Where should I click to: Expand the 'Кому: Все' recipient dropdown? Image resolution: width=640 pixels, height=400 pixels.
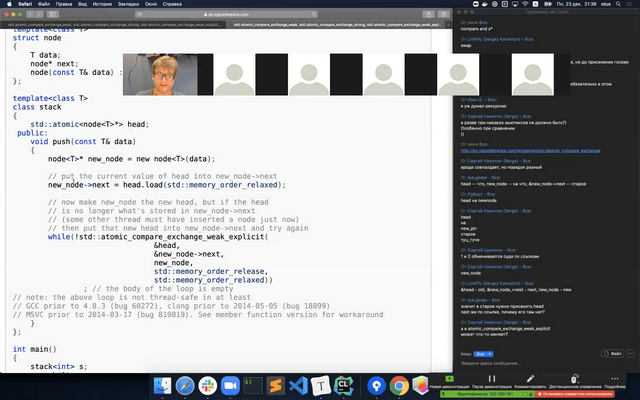click(x=481, y=354)
